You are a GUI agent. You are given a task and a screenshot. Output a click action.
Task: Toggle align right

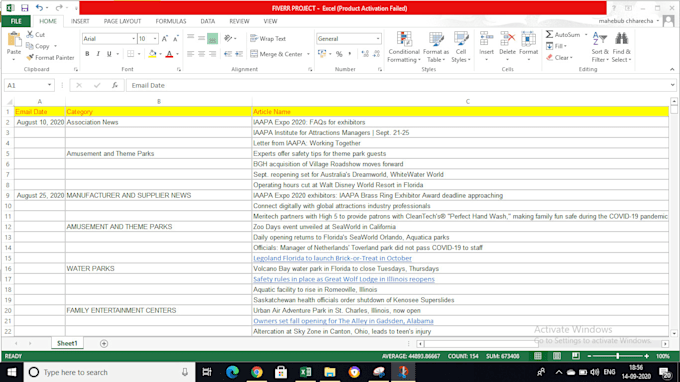click(x=212, y=54)
